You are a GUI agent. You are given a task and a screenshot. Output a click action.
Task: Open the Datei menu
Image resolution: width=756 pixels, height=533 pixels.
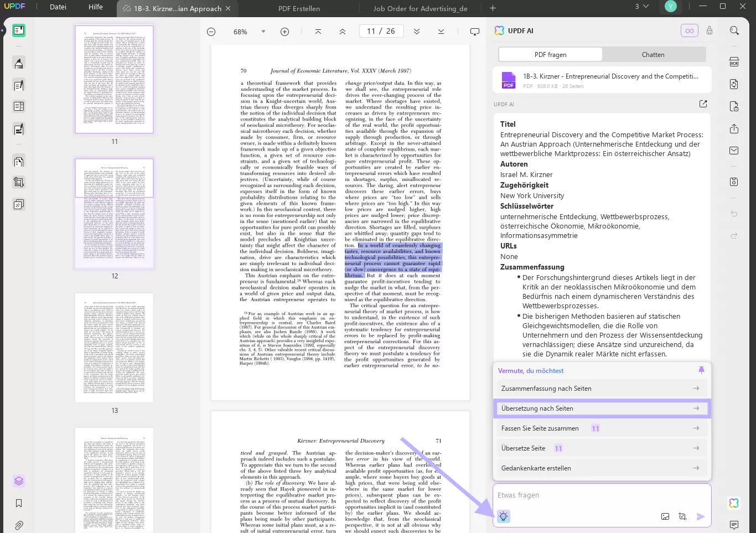[x=58, y=7]
